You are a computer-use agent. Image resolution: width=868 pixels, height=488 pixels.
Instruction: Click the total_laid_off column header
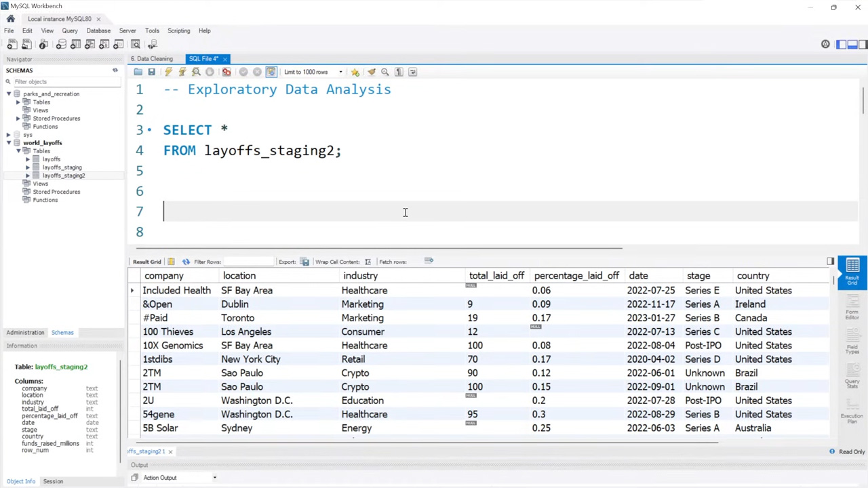496,276
